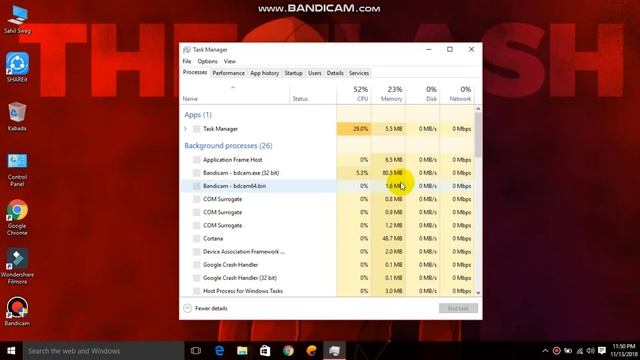
Task: Click the Background processes (26) heading
Action: click(228, 146)
